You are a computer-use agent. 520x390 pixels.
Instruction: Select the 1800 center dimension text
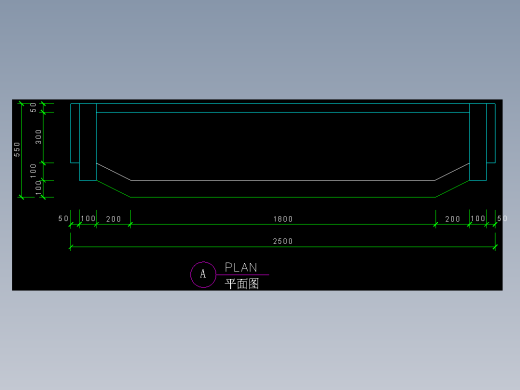tap(283, 219)
